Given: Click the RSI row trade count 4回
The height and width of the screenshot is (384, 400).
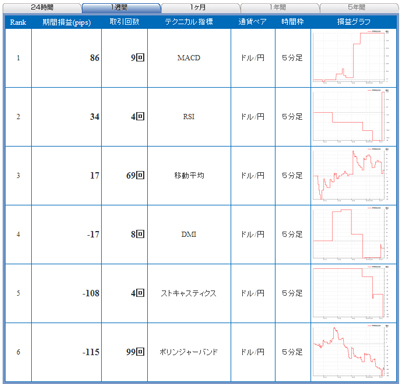Looking at the screenshot, I should click(137, 117).
